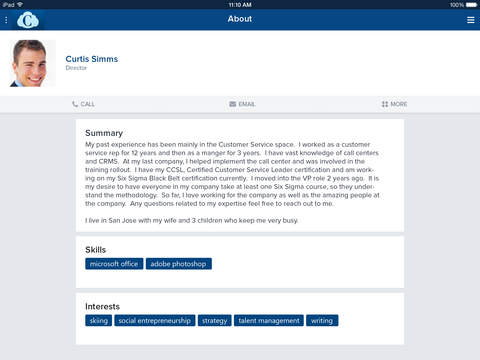The width and height of the screenshot is (480, 360).
Task: Click the Summary section text
Action: coord(232,182)
